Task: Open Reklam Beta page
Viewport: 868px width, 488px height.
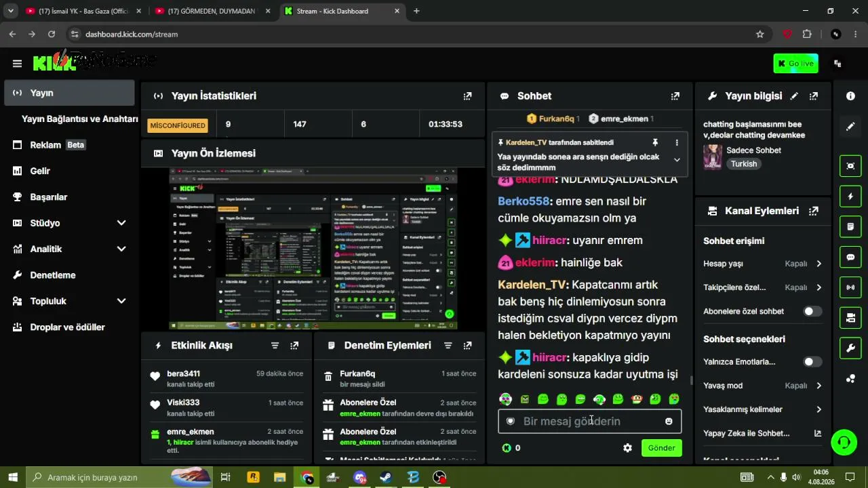Action: coord(70,145)
